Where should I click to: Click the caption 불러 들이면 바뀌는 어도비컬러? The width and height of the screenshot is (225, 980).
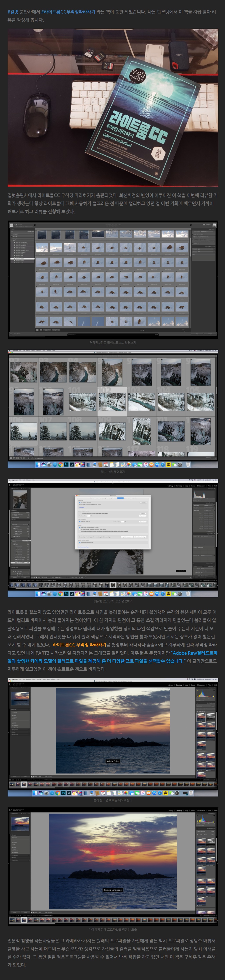[x=112, y=800]
